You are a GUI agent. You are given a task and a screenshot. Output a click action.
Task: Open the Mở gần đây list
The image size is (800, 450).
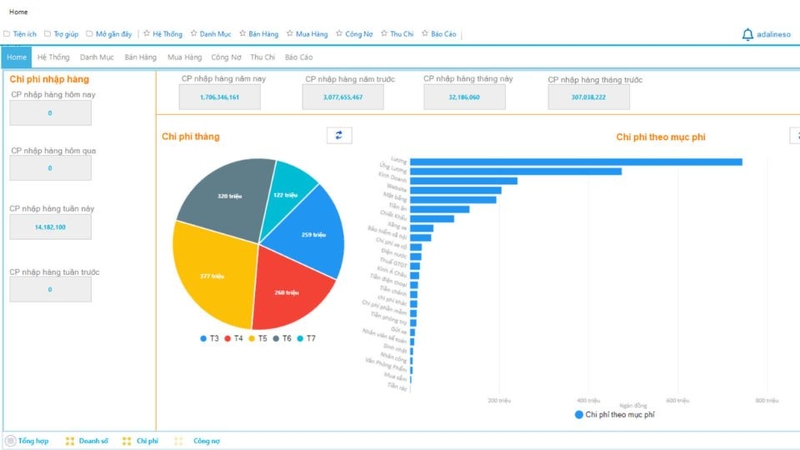coord(109,34)
